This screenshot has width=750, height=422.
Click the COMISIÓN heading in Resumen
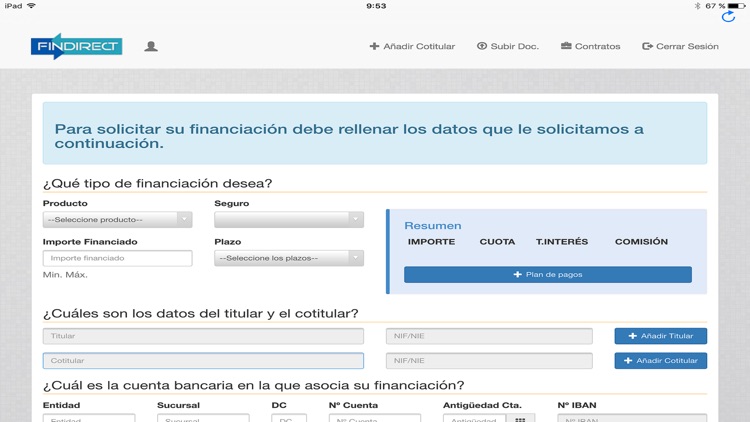click(641, 242)
